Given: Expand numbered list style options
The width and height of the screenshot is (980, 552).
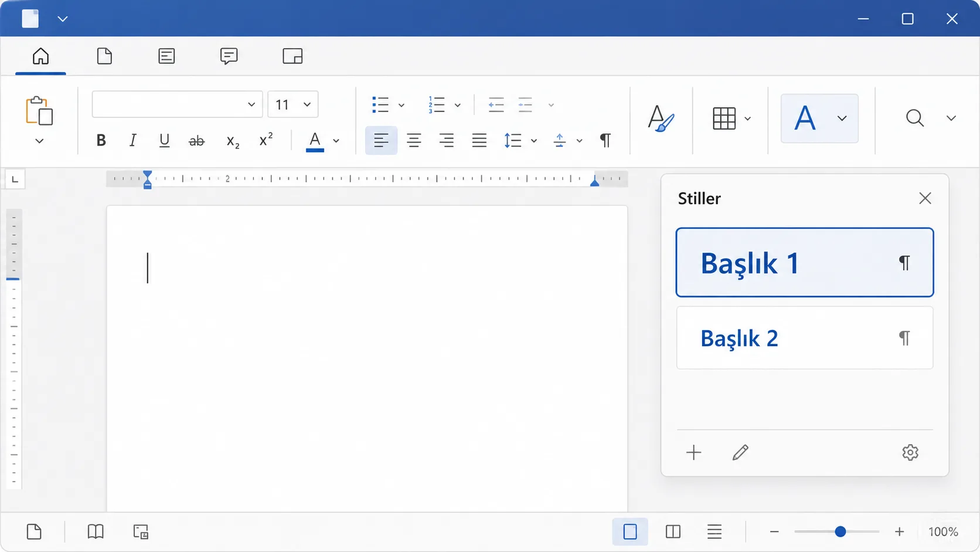Looking at the screenshot, I should [x=458, y=106].
